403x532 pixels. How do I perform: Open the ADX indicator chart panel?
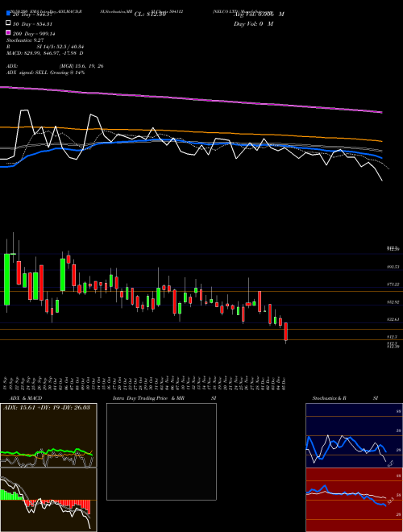tap(48, 435)
